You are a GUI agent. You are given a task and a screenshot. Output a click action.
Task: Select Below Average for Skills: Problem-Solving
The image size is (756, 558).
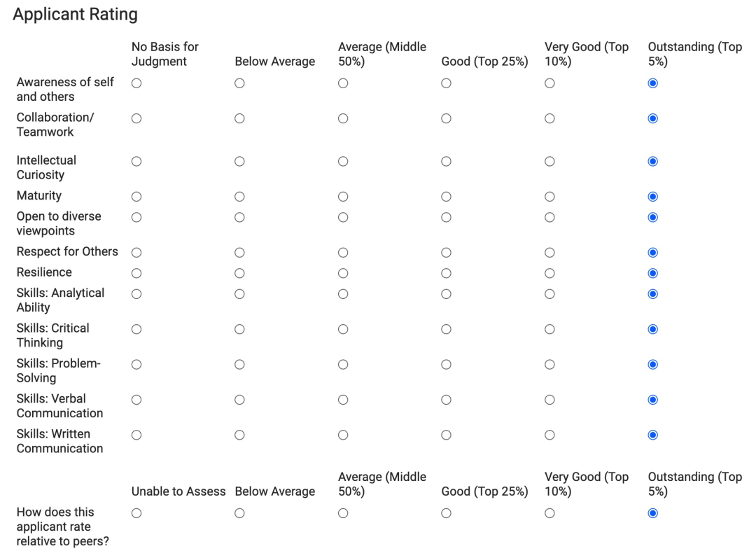[x=239, y=364]
